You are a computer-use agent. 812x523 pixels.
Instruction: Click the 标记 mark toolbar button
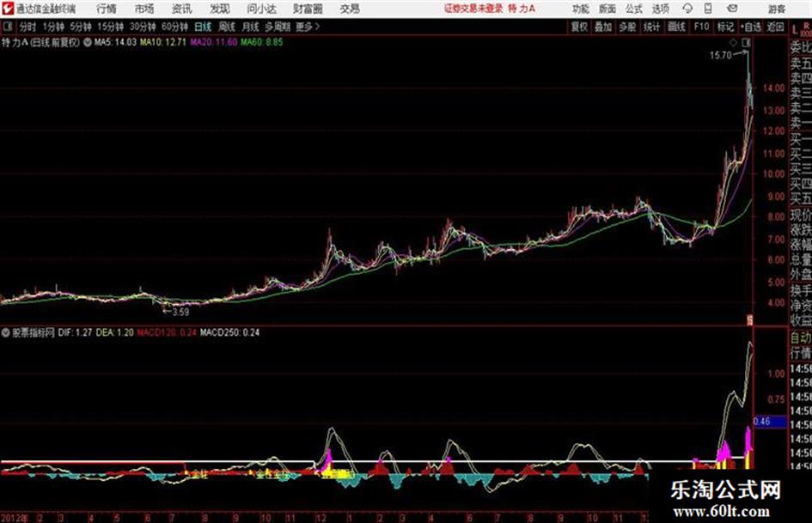[725, 27]
